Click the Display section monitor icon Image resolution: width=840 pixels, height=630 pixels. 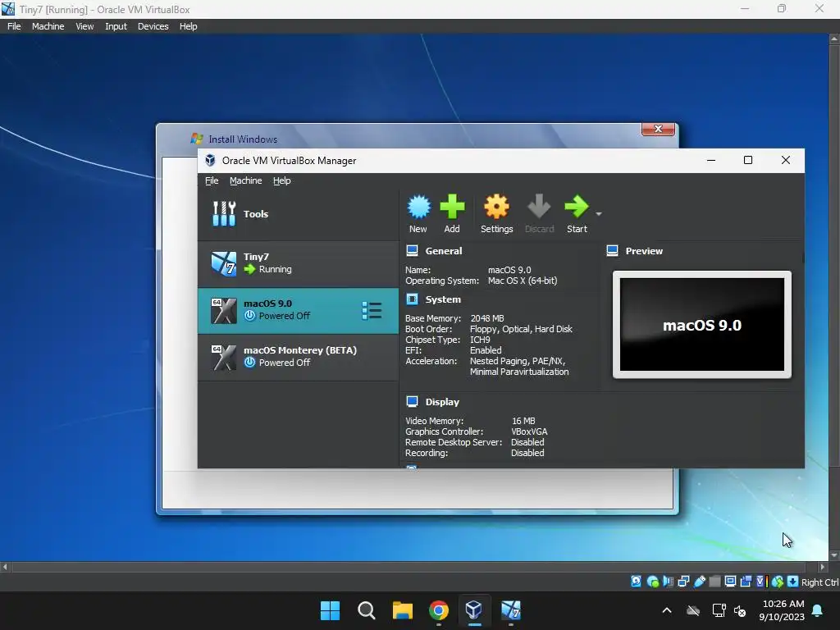click(412, 401)
